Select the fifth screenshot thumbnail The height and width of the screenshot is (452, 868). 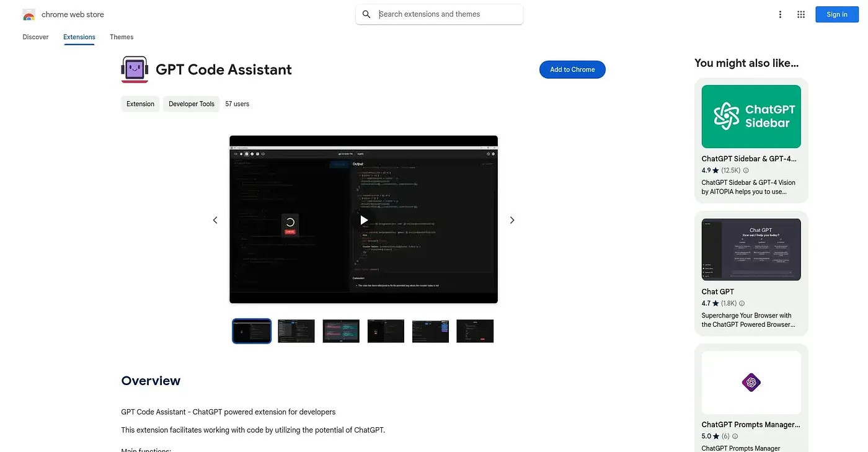coord(430,331)
